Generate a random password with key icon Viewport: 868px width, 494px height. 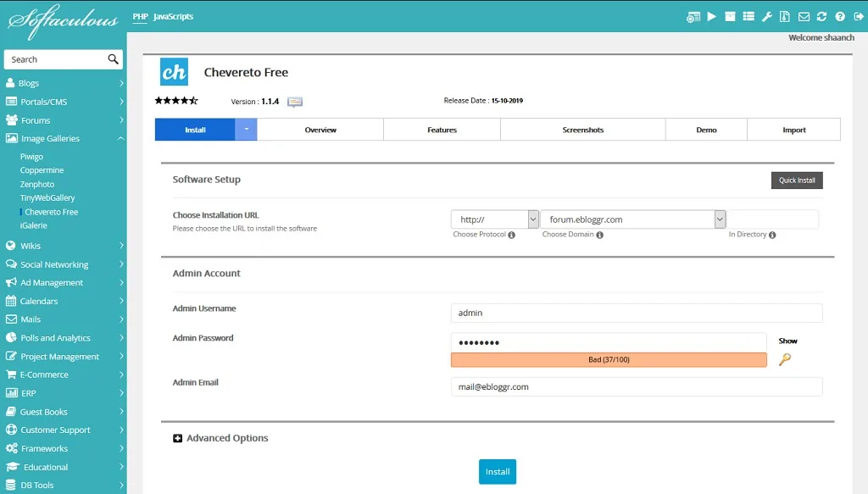pos(785,359)
